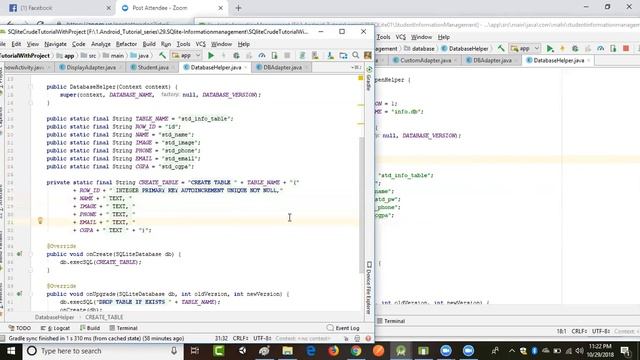Screen dimensions: 640x360
Task: Open the Refactor menu
Action: pos(127,44)
